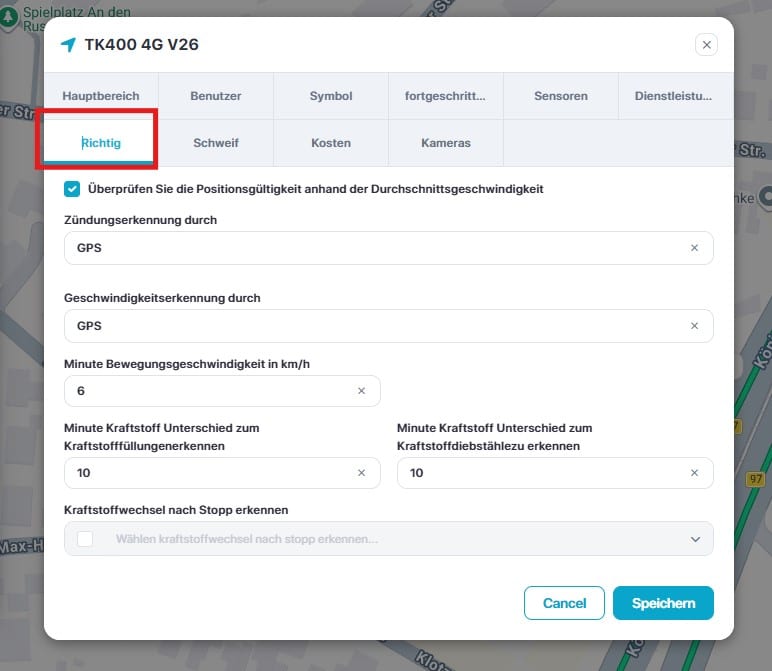772x671 pixels.
Task: Click the Bewegungsgeschwindigkeit km/h input field
Action: pyautogui.click(x=210, y=391)
